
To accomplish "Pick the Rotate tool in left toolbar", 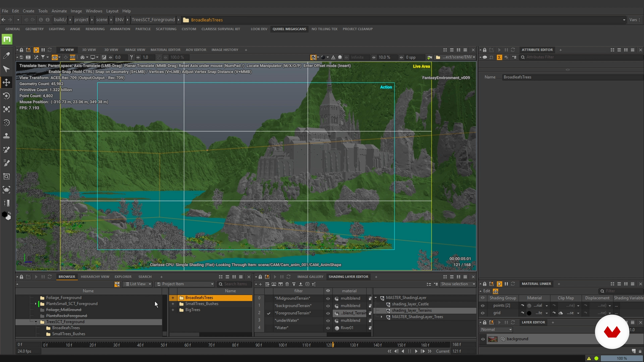I will [7, 96].
